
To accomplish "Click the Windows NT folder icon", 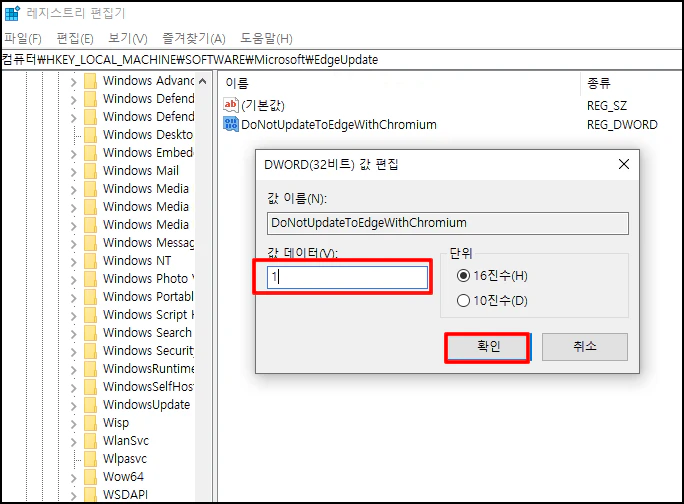I will [90, 261].
